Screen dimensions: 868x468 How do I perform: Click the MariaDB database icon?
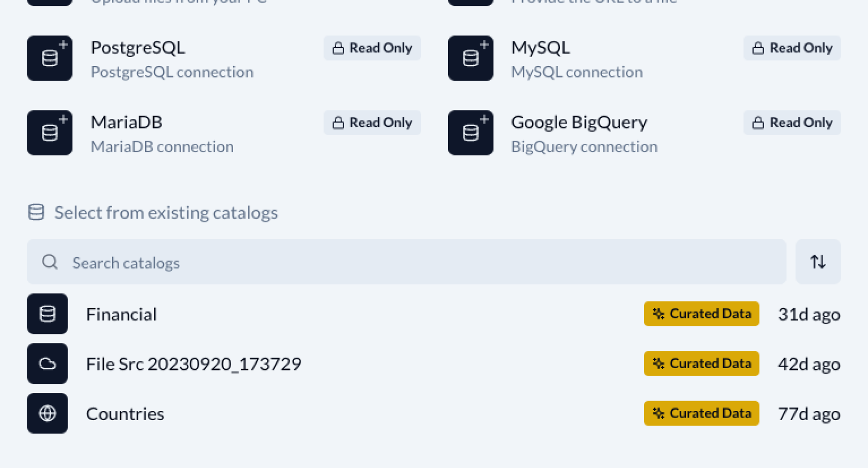click(x=49, y=133)
